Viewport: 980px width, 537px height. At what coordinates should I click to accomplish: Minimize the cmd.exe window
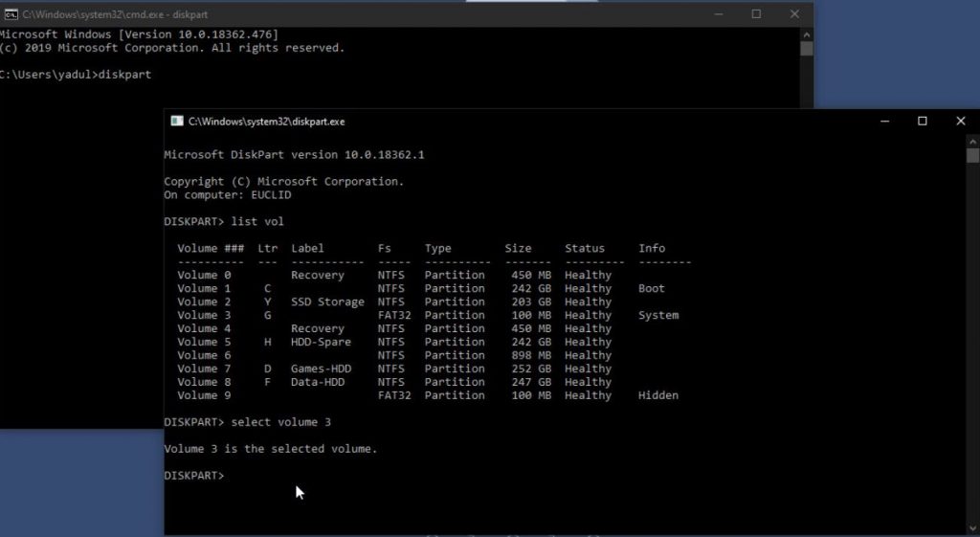click(x=719, y=13)
